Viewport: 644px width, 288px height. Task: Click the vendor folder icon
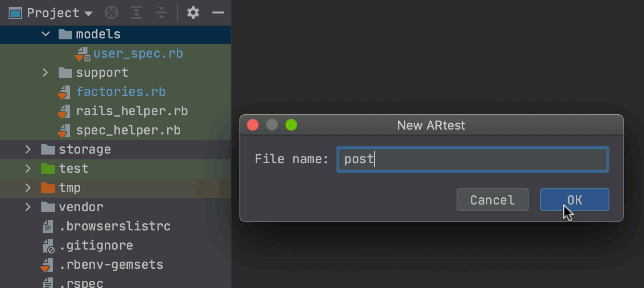[48, 207]
